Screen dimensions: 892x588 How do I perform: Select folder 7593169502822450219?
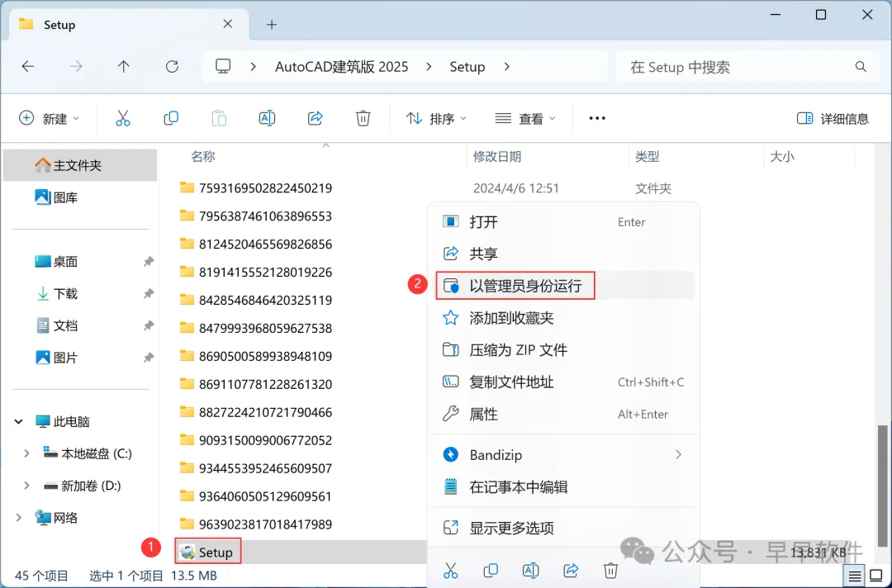coord(256,187)
